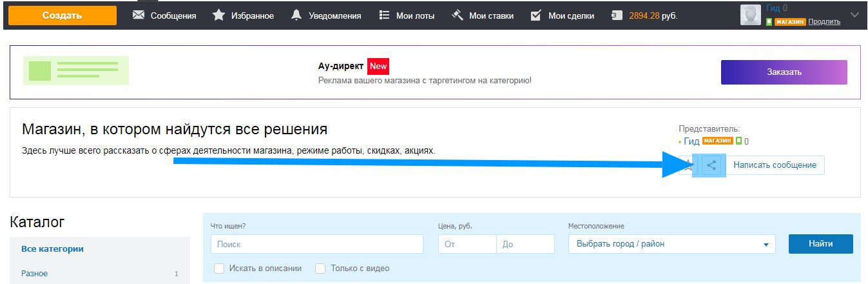Open Мои сделки with the checkmark icon

coord(562,15)
